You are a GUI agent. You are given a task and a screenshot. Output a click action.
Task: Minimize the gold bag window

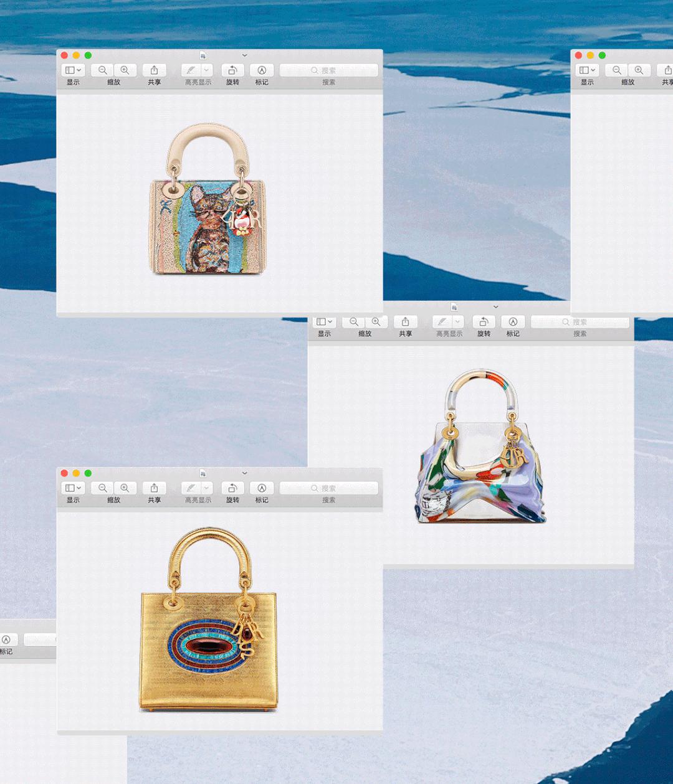(76, 473)
